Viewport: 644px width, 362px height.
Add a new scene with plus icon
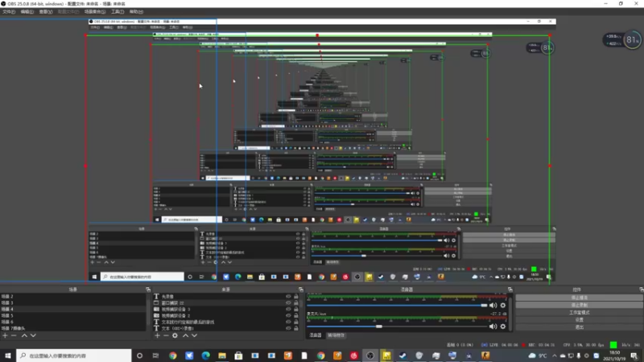click(5, 335)
